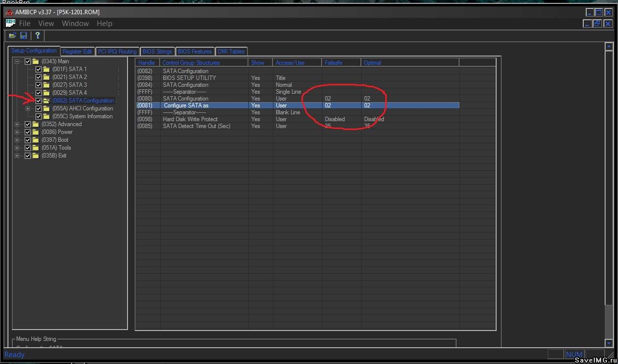Expand the (0352) Advanced tree node
Screen dimensions: 618x364
point(17,124)
